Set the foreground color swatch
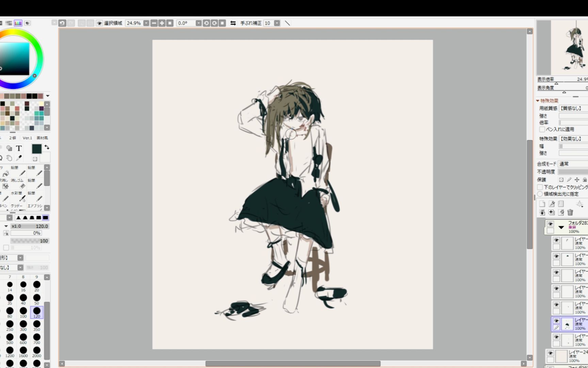 (x=36, y=149)
